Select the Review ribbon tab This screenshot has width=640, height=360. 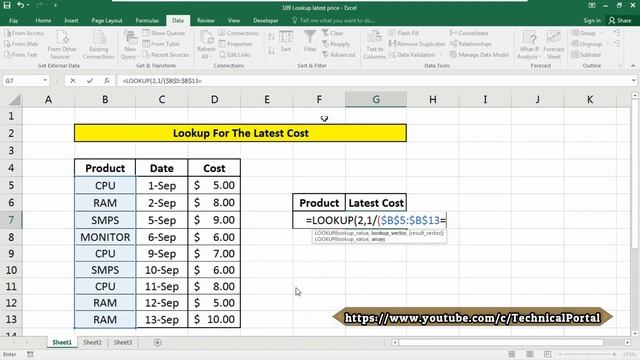pyautogui.click(x=206, y=20)
